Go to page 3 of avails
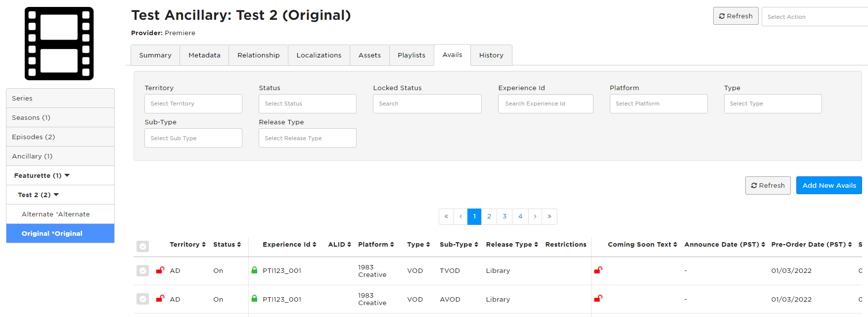Image resolution: width=868 pixels, height=317 pixels. tap(504, 216)
